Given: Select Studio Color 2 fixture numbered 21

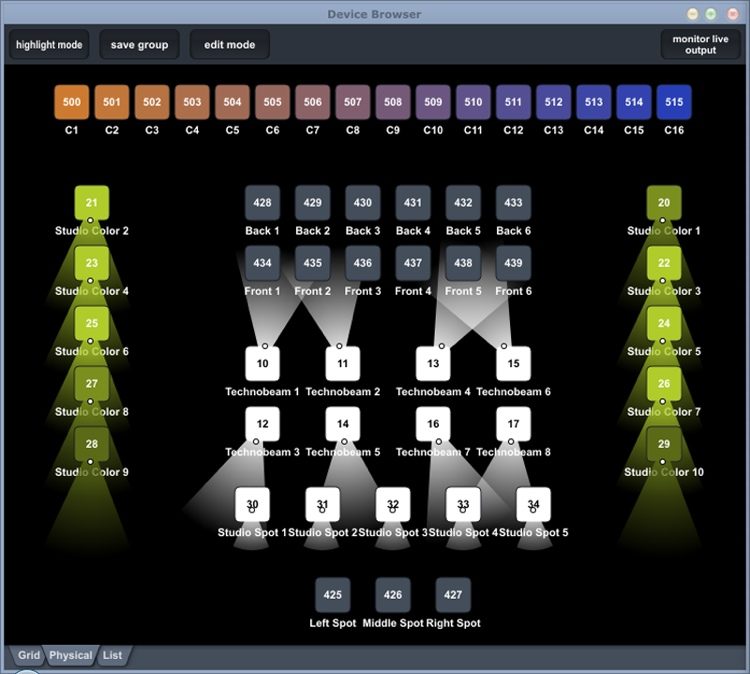Looking at the screenshot, I should coord(92,203).
